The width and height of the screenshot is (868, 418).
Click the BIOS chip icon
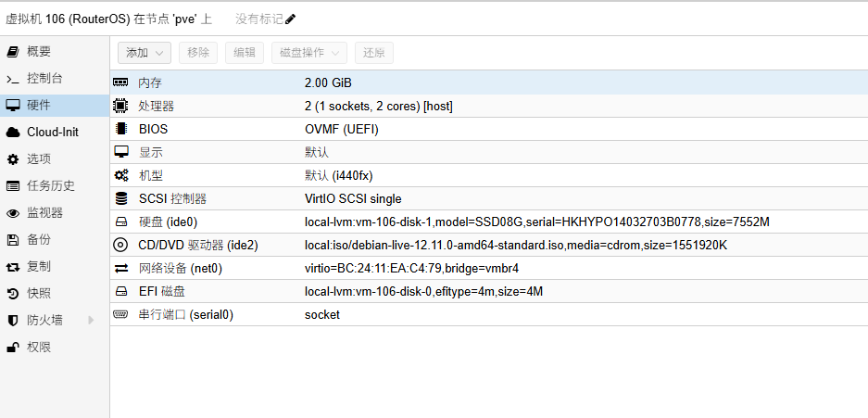coord(120,129)
